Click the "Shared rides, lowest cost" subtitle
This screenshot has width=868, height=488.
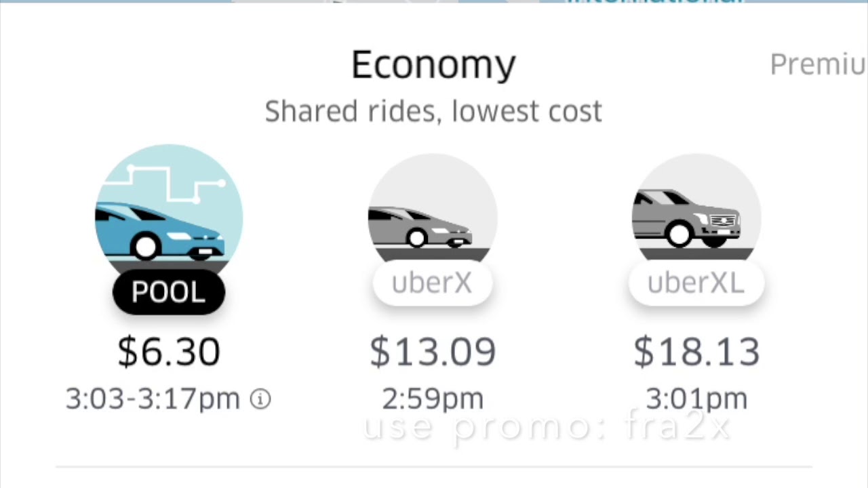pyautogui.click(x=433, y=111)
